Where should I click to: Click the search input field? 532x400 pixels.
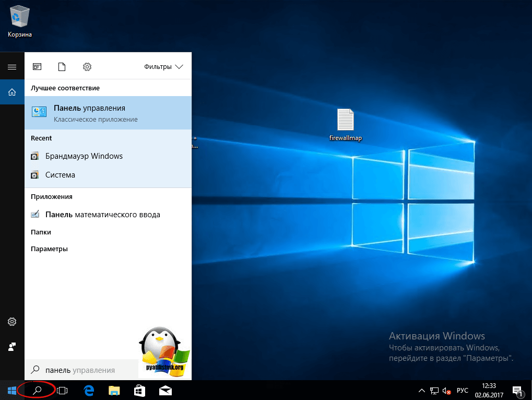point(84,370)
